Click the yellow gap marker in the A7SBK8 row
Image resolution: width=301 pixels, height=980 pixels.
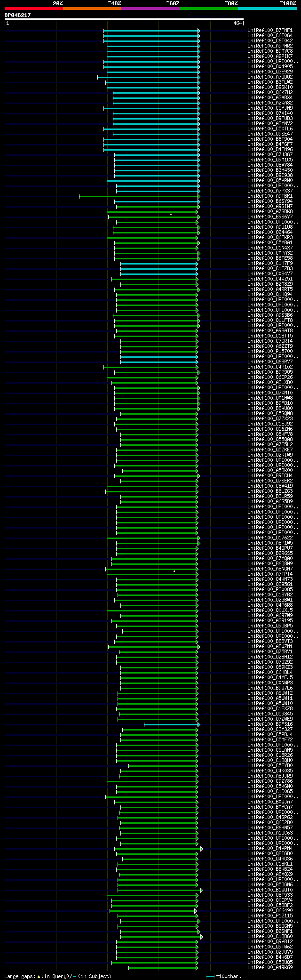[171, 214]
